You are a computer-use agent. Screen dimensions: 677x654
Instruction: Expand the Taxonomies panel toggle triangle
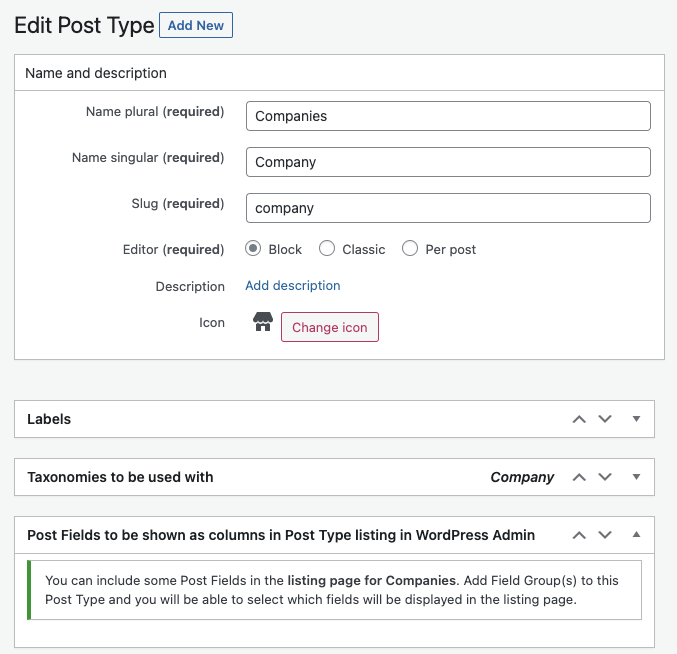pyautogui.click(x=636, y=477)
